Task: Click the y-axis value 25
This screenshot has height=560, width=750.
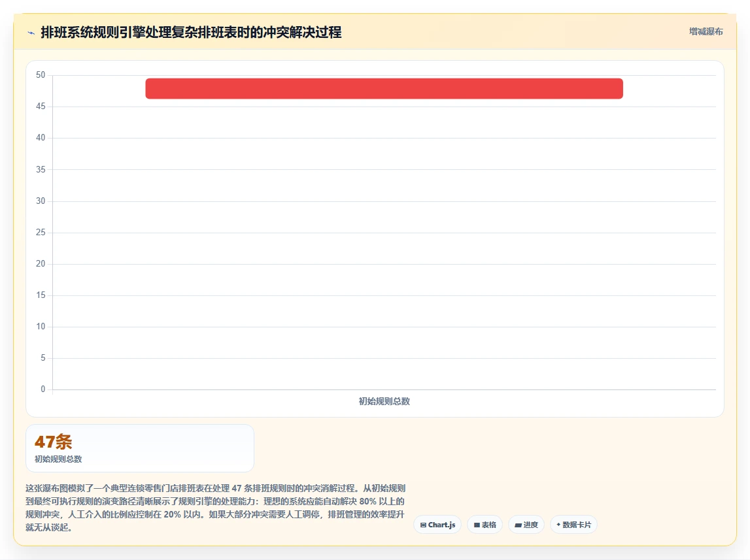Action: [41, 232]
